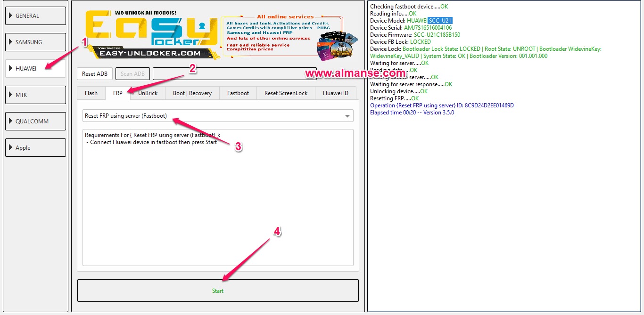Click the empty field beside Scan ADB
644x315 pixels.
[234, 73]
